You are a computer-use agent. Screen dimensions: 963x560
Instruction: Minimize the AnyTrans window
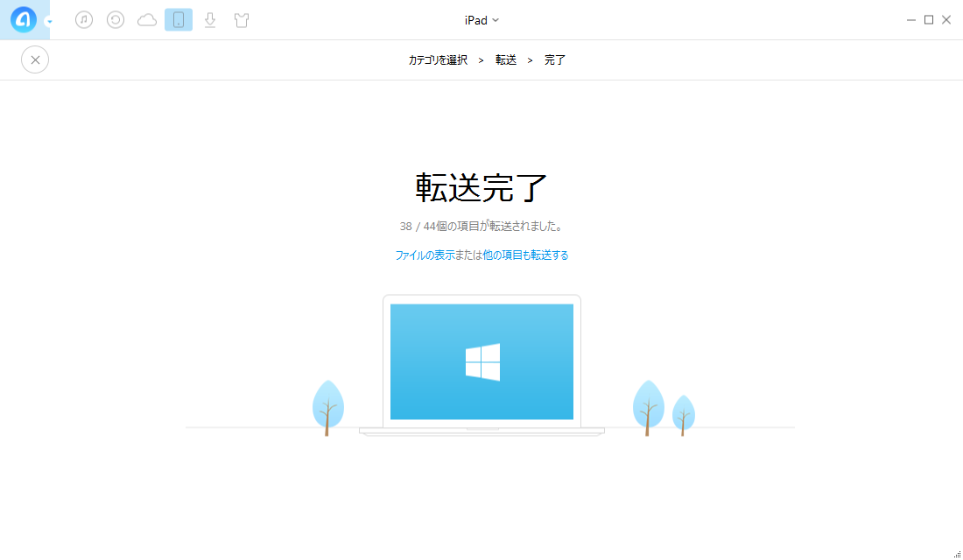point(911,20)
